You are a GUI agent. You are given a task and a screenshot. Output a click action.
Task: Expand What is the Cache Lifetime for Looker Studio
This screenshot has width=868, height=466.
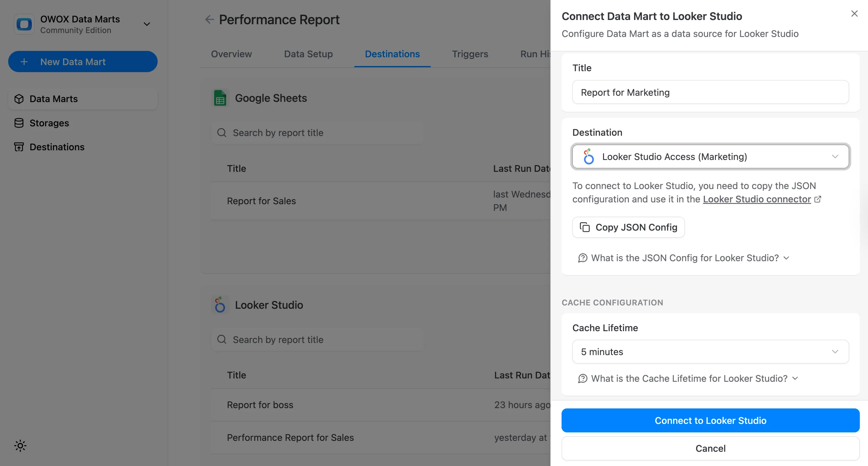click(x=688, y=378)
